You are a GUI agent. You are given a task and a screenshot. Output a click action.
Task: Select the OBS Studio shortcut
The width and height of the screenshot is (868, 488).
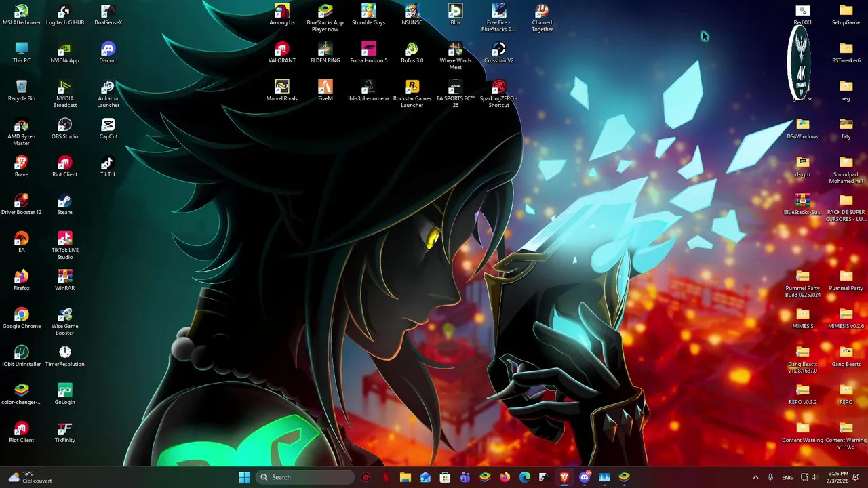click(x=65, y=129)
